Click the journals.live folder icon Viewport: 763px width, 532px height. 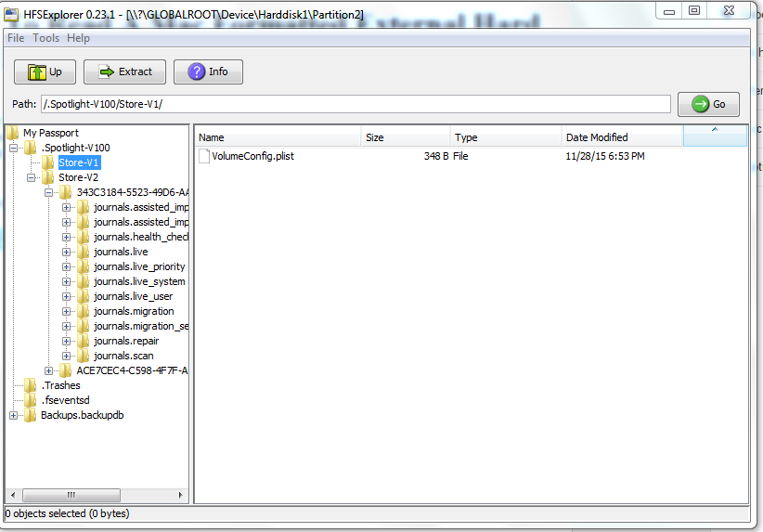pyautogui.click(x=84, y=253)
